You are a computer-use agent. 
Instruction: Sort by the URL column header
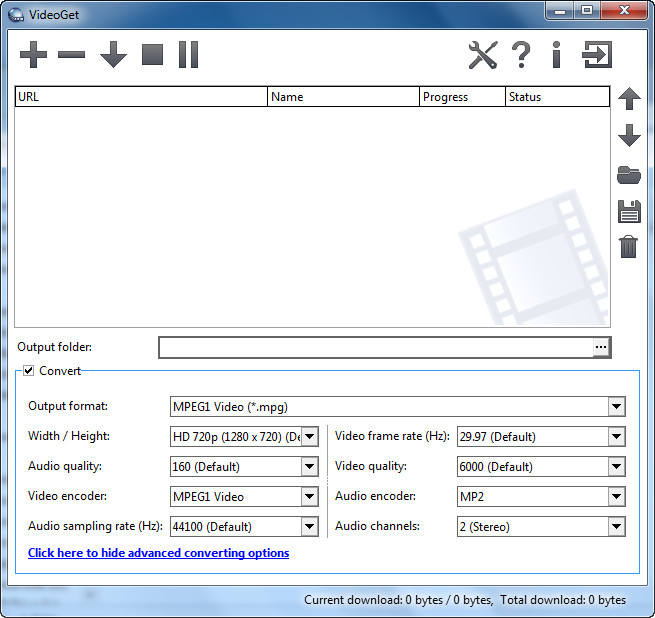[x=141, y=97]
